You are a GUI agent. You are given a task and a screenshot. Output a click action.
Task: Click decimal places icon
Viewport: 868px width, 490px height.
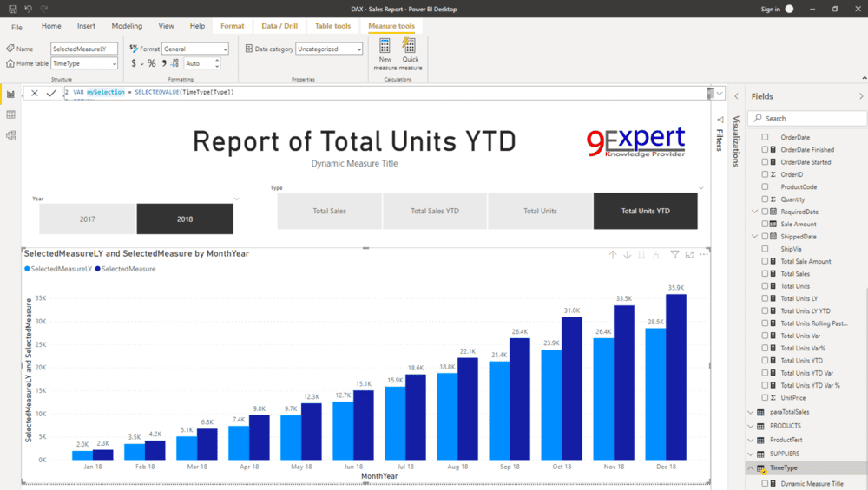[175, 63]
